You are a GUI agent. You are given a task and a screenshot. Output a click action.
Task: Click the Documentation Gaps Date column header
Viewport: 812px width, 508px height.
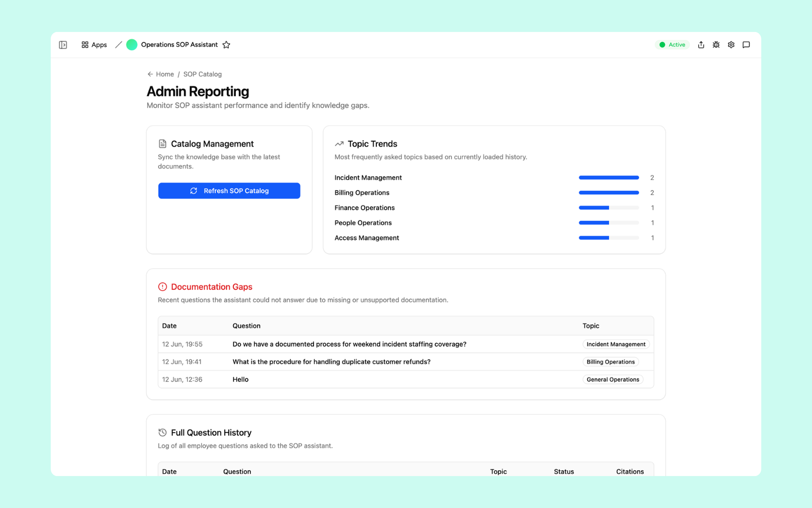pyautogui.click(x=170, y=326)
